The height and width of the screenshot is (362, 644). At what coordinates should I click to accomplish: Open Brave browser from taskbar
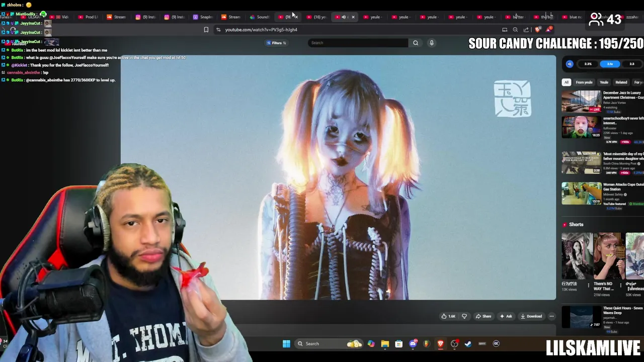click(441, 344)
